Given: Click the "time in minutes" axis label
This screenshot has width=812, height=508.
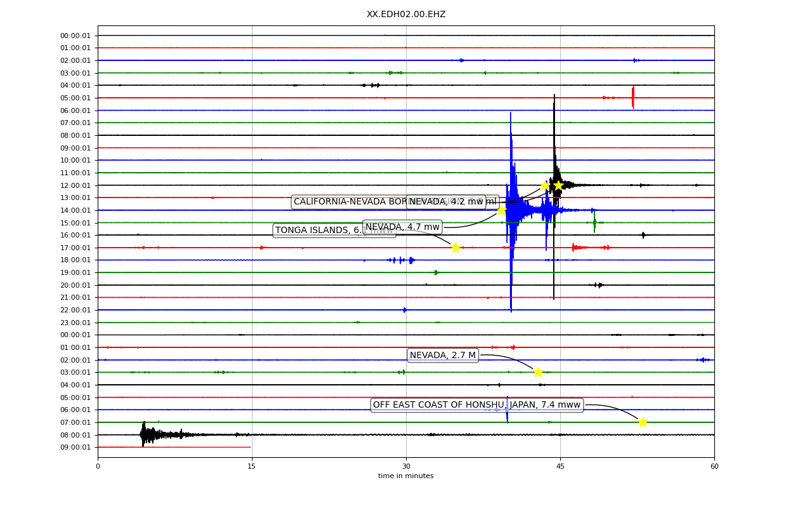Looking at the screenshot, I should (406, 476).
